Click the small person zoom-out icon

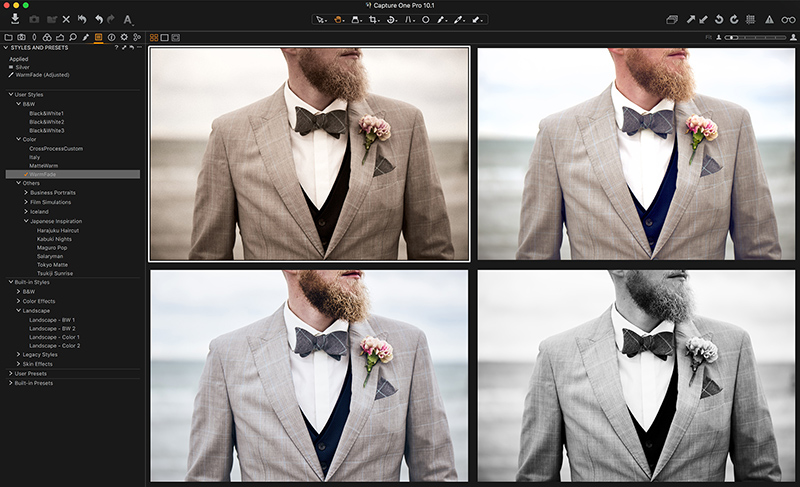click(x=719, y=37)
